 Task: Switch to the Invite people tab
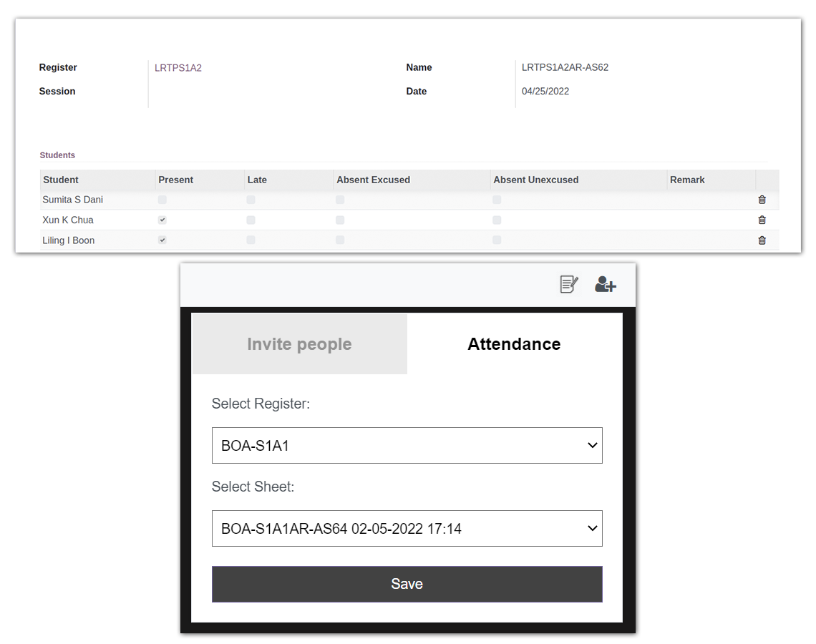(299, 344)
